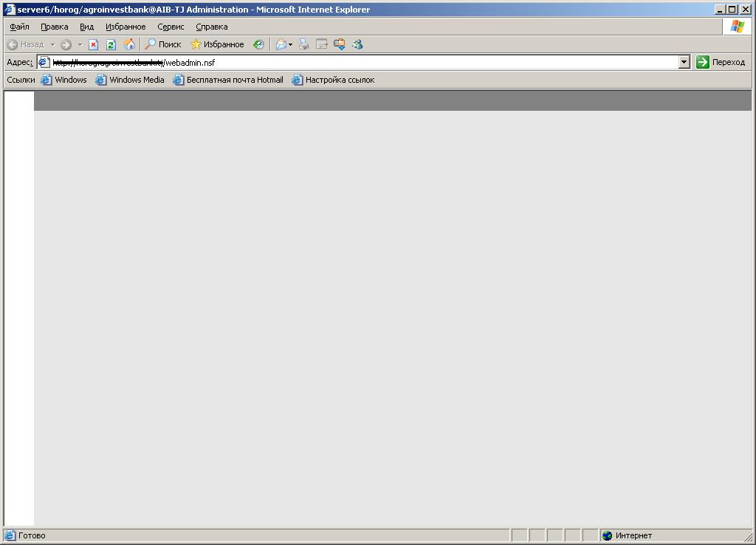Minimize the Internet Explorer window
This screenshot has height=545, width=756.
pyautogui.click(x=721, y=9)
